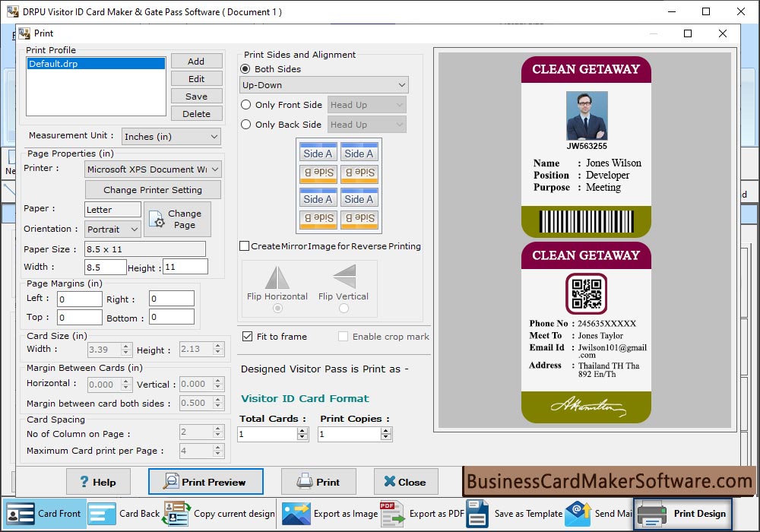760x532 pixels.
Task: Open Only Front Side Head Up dropdown
Action: 367,105
